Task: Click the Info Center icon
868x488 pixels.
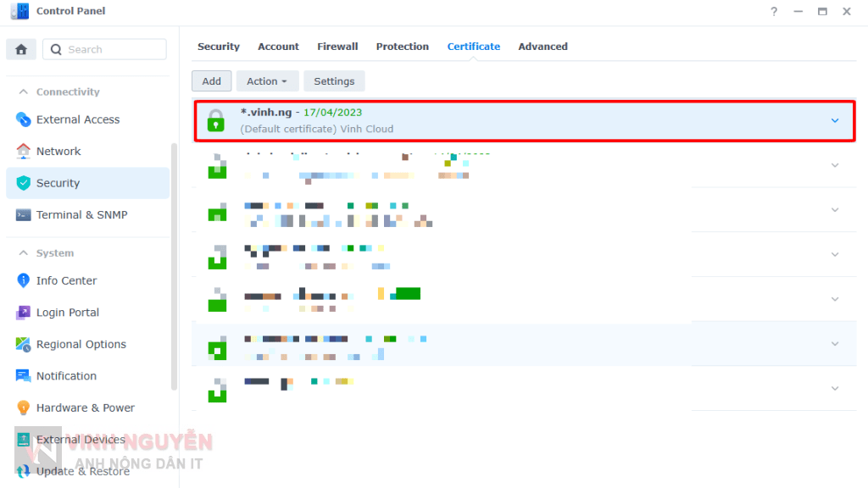Action: [x=23, y=280]
